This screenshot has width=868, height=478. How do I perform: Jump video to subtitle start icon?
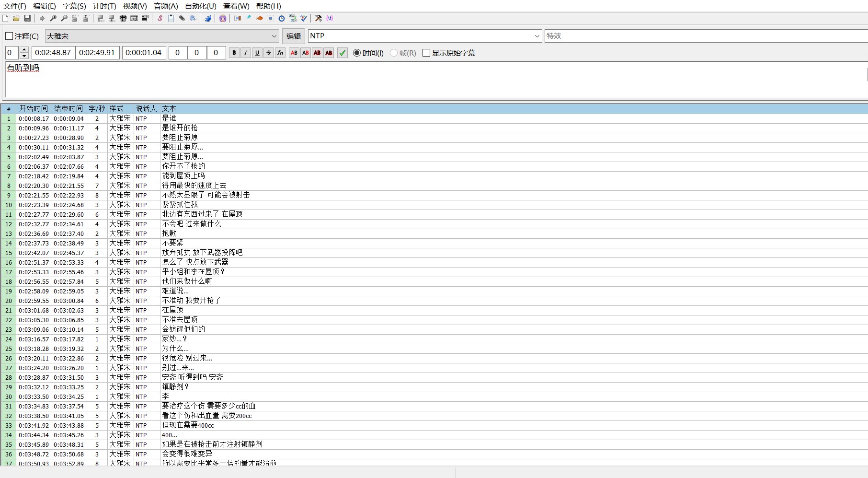click(75, 18)
